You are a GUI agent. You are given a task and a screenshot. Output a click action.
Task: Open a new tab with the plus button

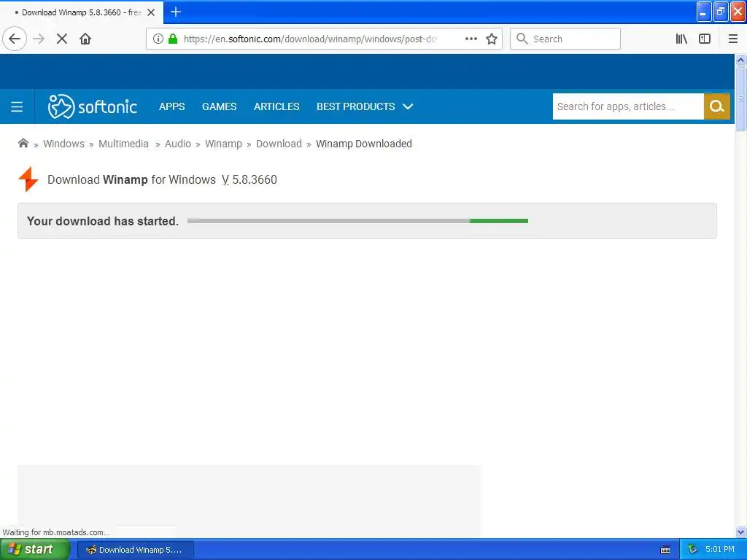pos(176,12)
